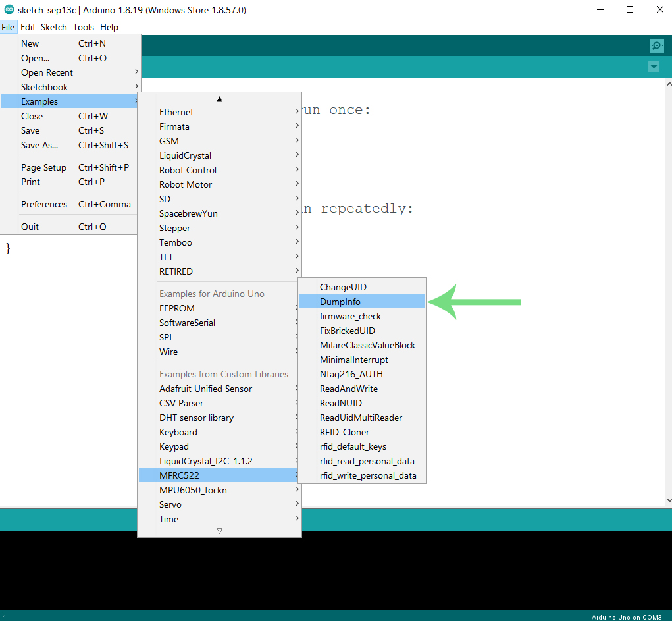Open the Sketch menu
The height and width of the screenshot is (621, 672).
point(53,27)
